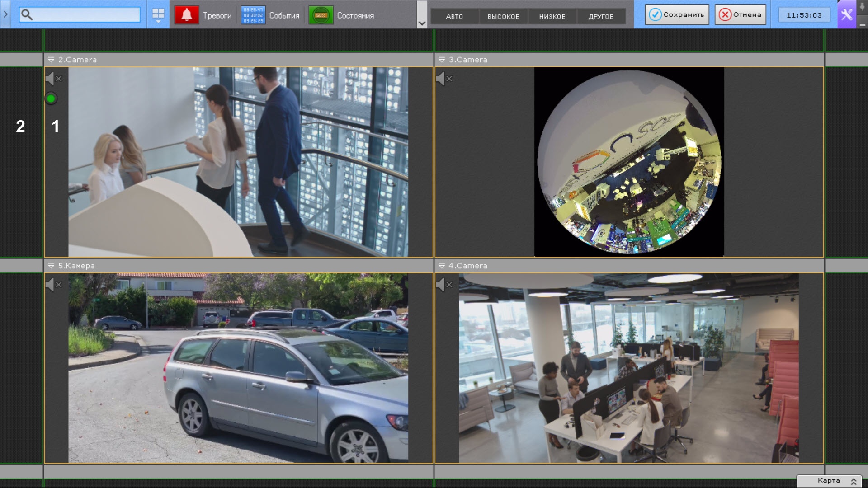The width and height of the screenshot is (868, 488).
Task: Click the Сохранить button
Action: click(677, 15)
